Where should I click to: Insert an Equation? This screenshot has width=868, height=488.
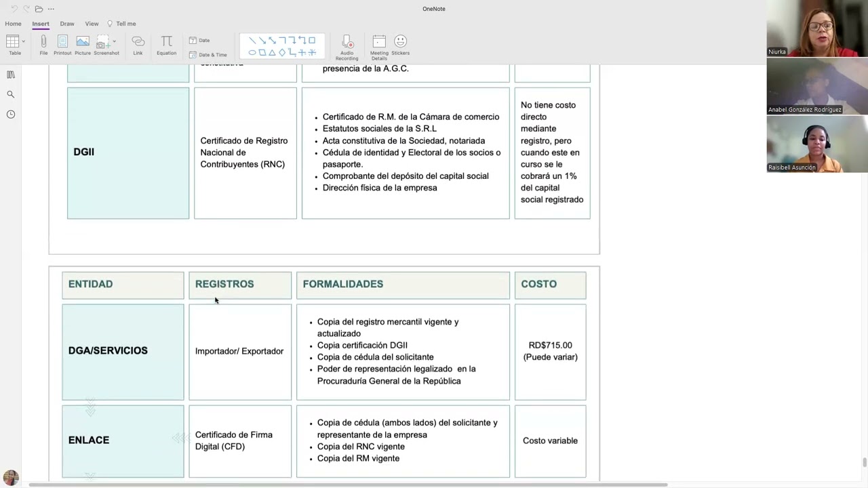click(x=167, y=45)
